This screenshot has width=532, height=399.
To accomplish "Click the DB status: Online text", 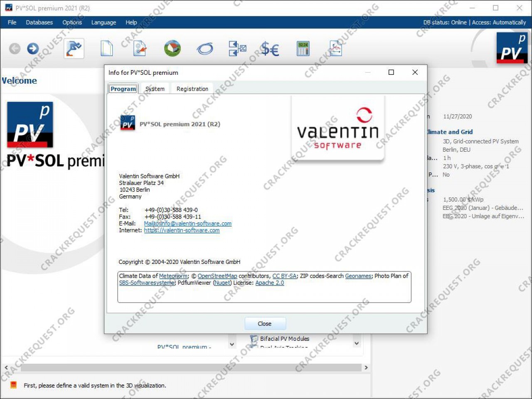I will click(x=445, y=22).
